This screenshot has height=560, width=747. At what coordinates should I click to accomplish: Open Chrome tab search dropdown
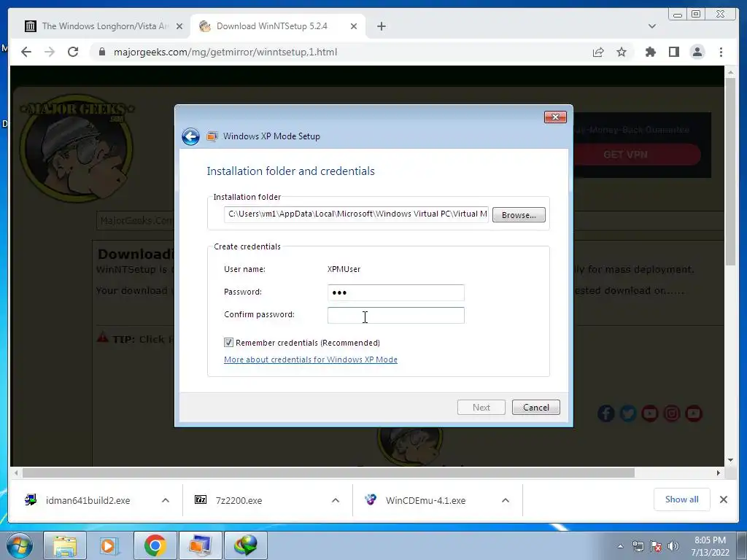tap(652, 26)
